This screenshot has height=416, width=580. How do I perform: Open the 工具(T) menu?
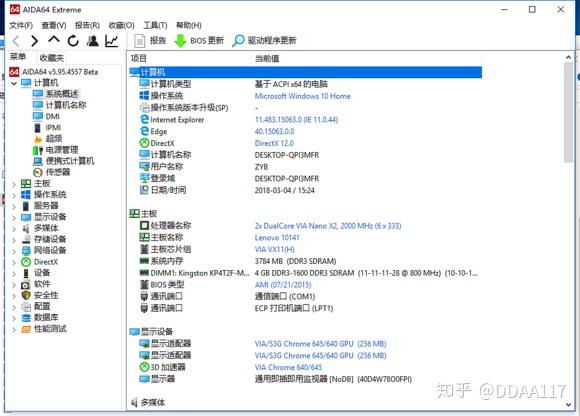(x=155, y=25)
